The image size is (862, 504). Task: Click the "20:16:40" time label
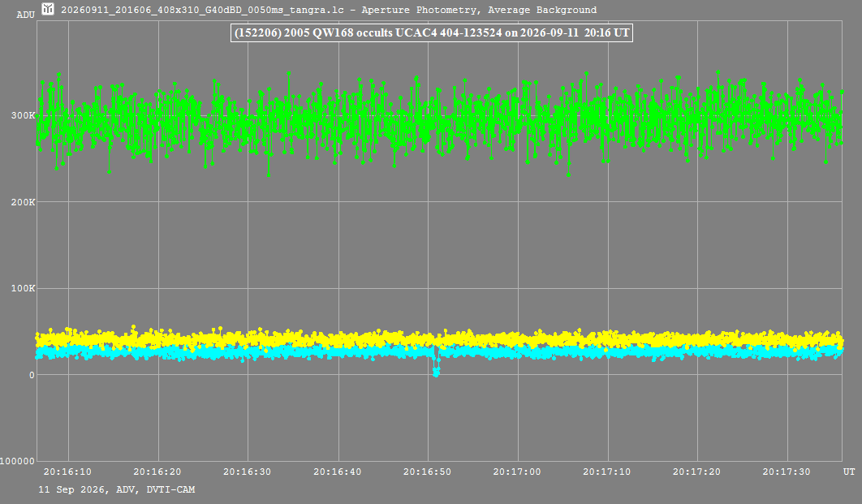tap(338, 472)
